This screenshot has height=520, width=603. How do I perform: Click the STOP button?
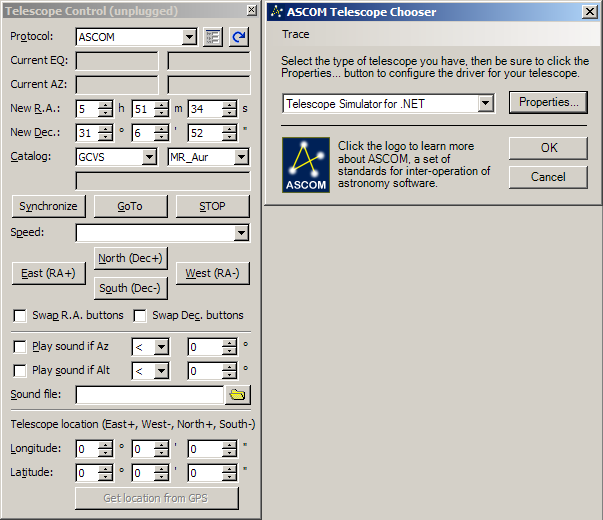pyautogui.click(x=213, y=206)
